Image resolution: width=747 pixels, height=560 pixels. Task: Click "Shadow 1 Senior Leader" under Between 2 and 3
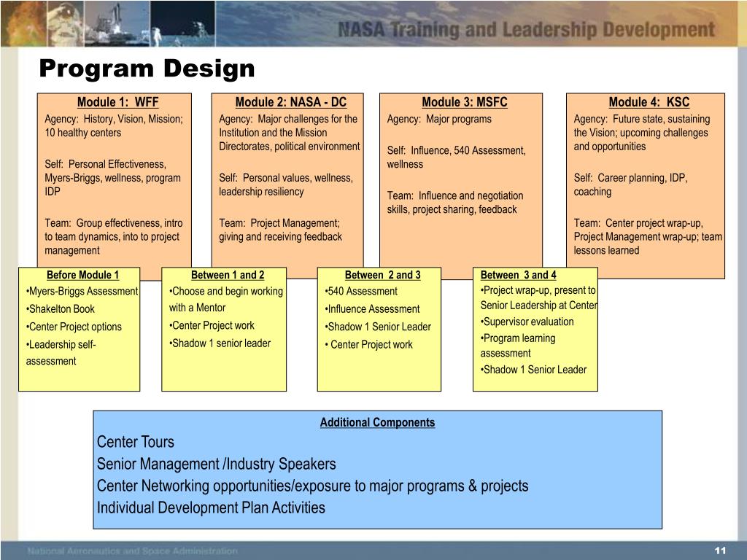[x=378, y=327]
